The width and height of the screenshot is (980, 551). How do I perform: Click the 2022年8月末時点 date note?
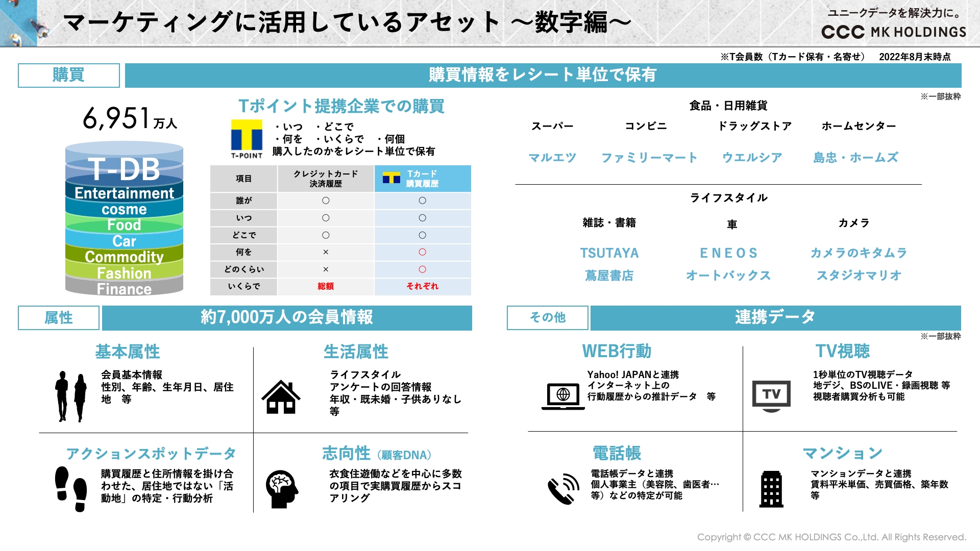[915, 57]
